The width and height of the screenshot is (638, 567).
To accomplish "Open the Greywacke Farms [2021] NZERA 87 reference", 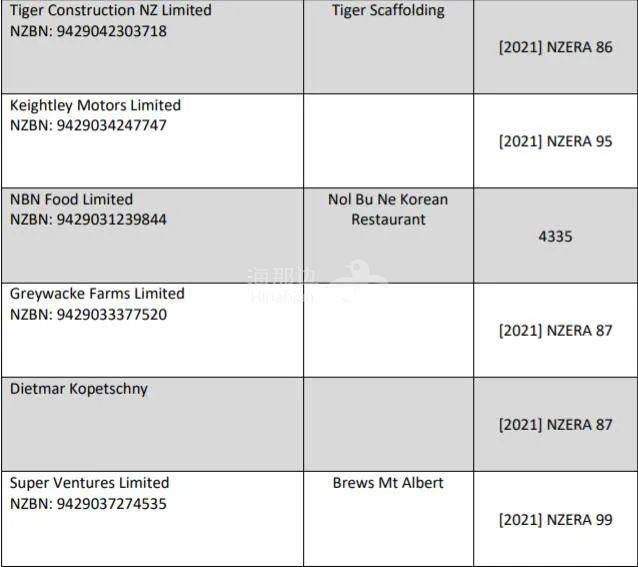I will [555, 331].
